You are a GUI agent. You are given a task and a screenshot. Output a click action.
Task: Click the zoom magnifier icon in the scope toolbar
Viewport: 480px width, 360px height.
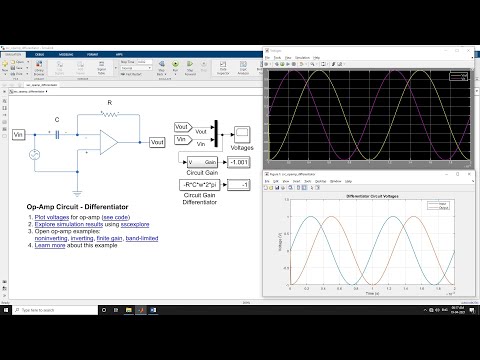coord(312,64)
